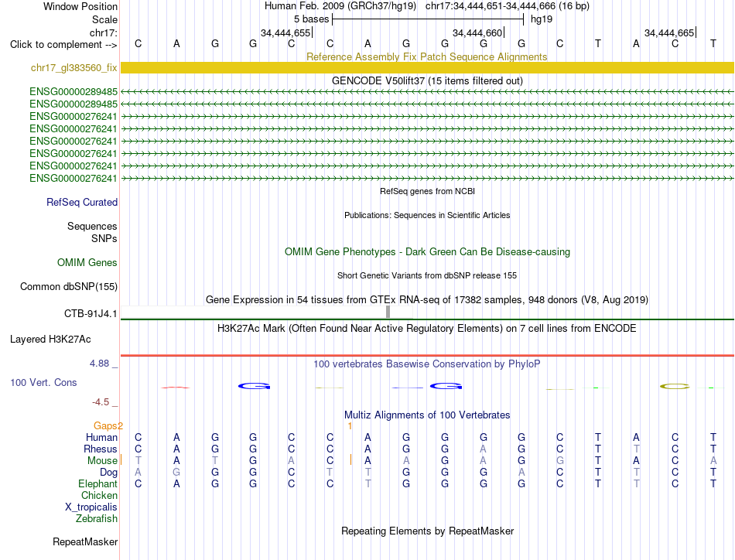Click 'Multiz Alignments of 100 Vertebrates' title

pos(427,415)
